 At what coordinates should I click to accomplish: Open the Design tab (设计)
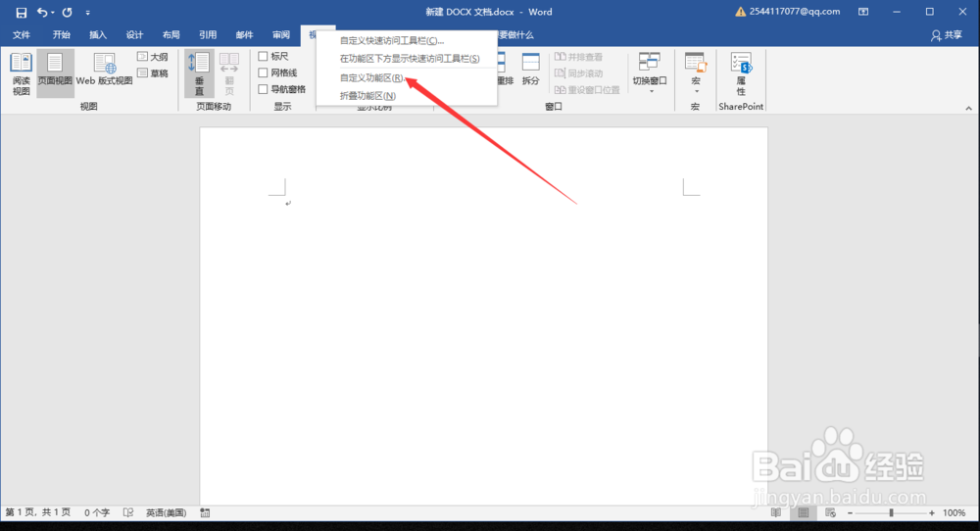134,35
